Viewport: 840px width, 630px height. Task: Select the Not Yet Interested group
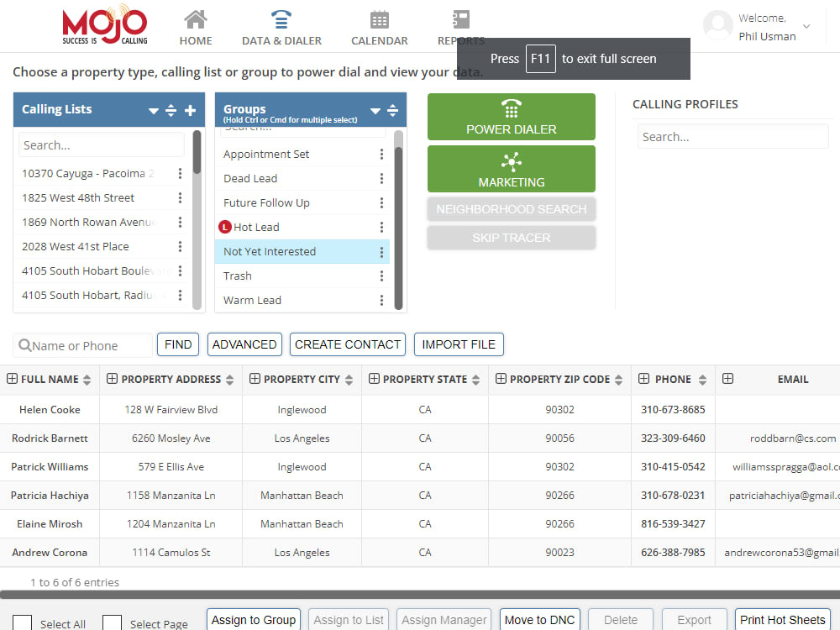click(x=302, y=252)
